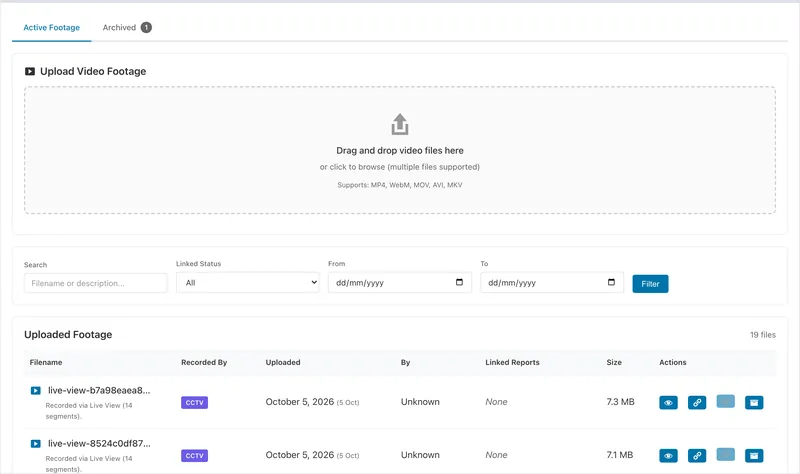Click Drag and drop video files here
Screen dimensions: 800x474
[x=399, y=151]
